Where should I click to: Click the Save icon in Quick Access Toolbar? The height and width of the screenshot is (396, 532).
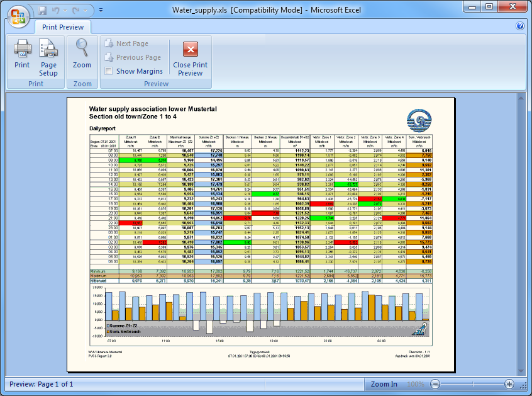click(42, 11)
